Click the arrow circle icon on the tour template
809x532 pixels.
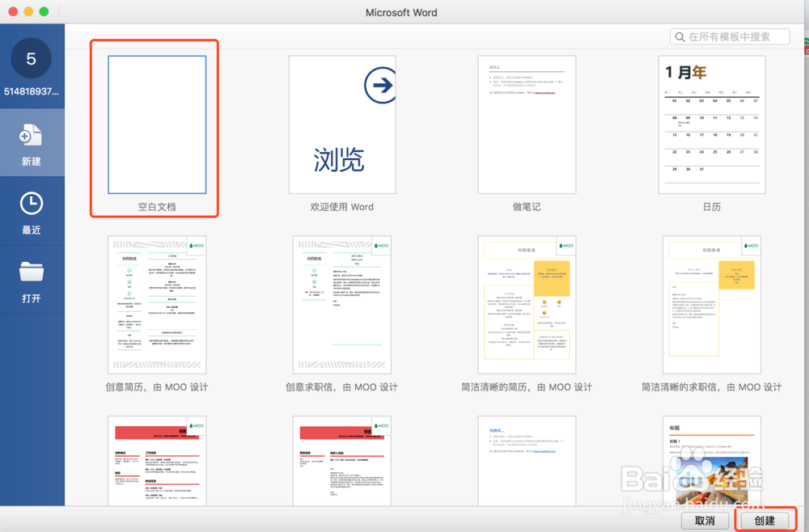380,85
